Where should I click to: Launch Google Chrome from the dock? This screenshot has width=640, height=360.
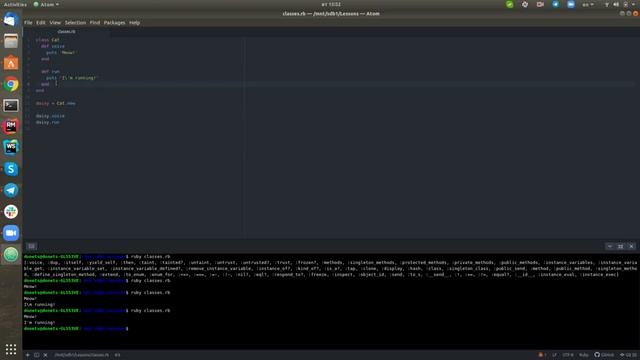click(11, 84)
